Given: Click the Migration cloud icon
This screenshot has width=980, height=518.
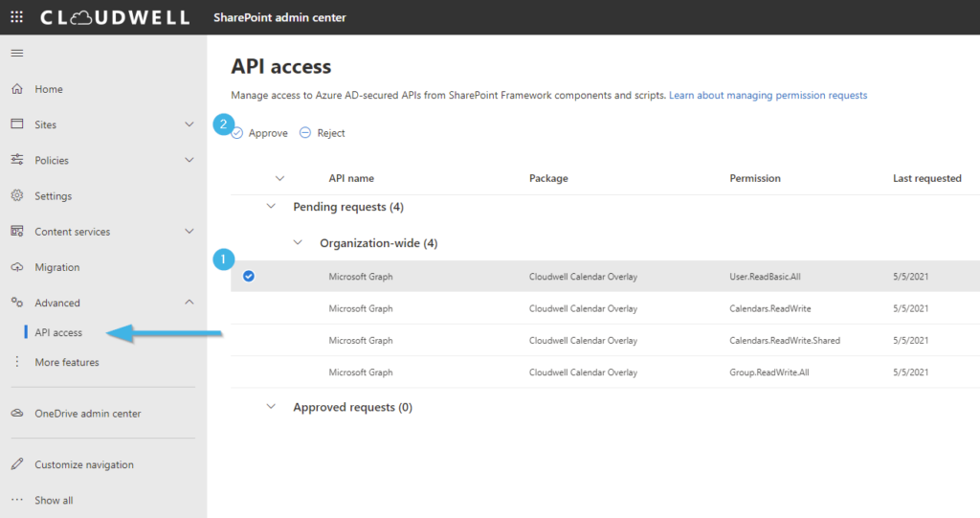Looking at the screenshot, I should [x=17, y=267].
